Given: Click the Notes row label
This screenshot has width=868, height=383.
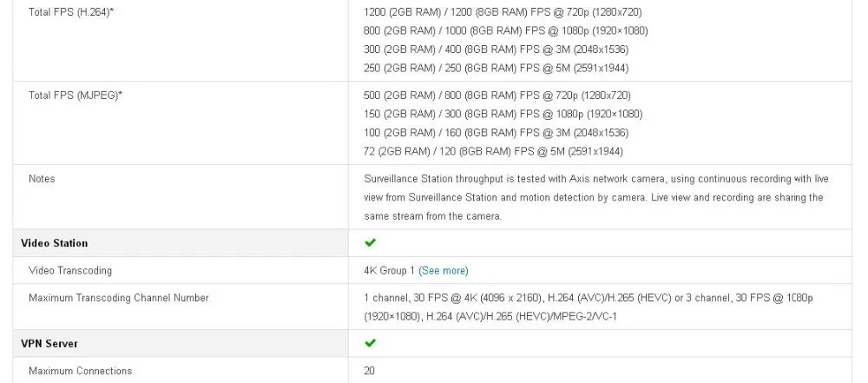Looking at the screenshot, I should 42,179.
